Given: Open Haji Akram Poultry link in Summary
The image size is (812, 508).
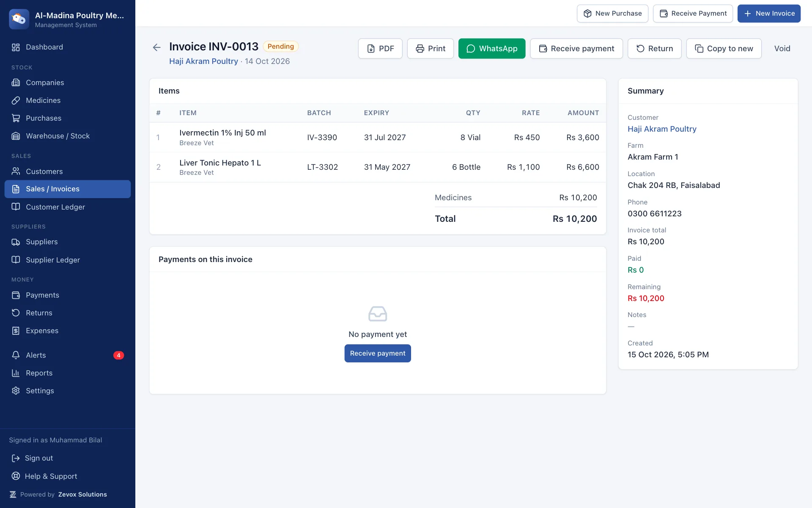Looking at the screenshot, I should click(662, 129).
